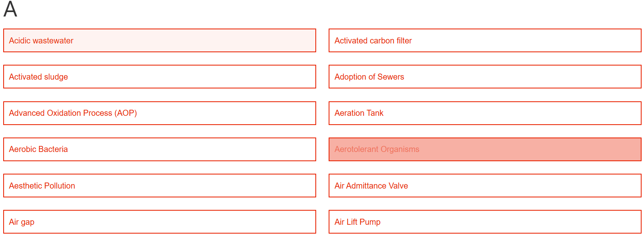Click the Aesthetic Pollution box
This screenshot has height=236, width=644.
click(x=160, y=186)
